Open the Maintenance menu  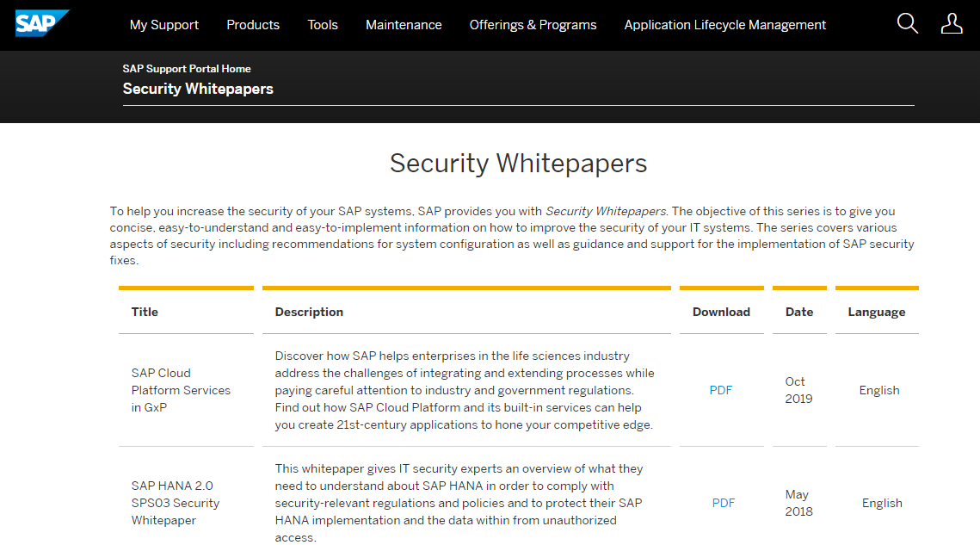404,25
